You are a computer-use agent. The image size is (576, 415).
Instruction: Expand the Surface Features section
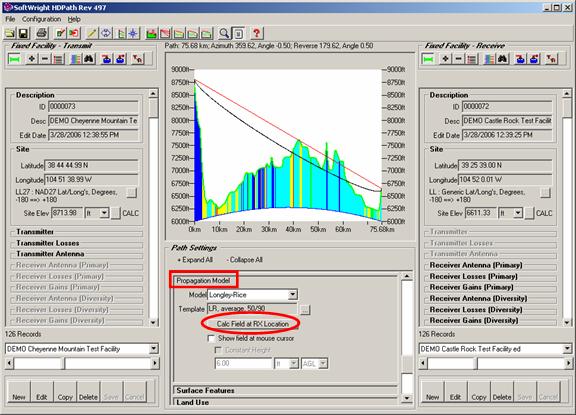pyautogui.click(x=205, y=390)
